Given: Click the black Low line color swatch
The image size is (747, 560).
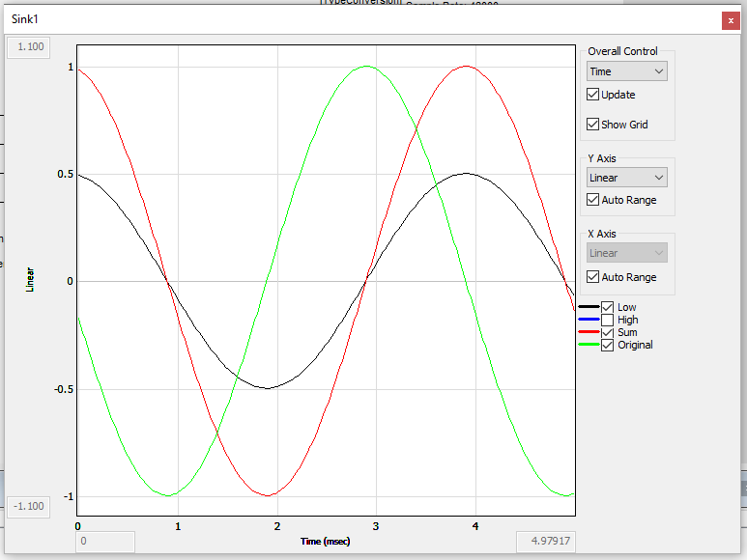Looking at the screenshot, I should 588,307.
